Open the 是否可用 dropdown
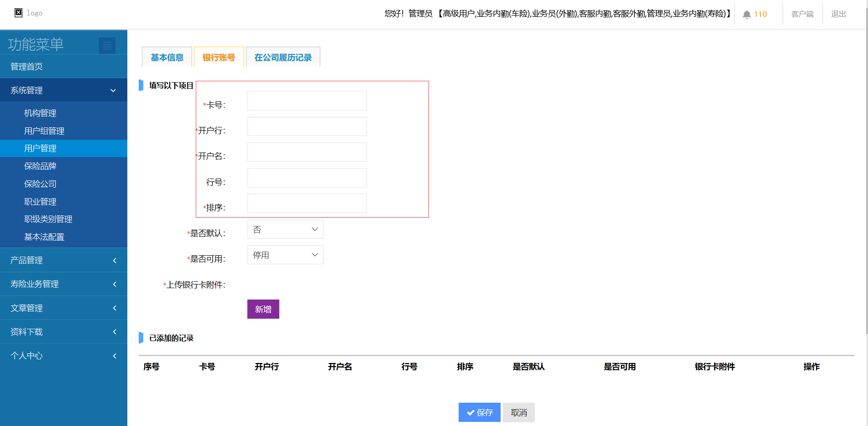 pyautogui.click(x=285, y=255)
